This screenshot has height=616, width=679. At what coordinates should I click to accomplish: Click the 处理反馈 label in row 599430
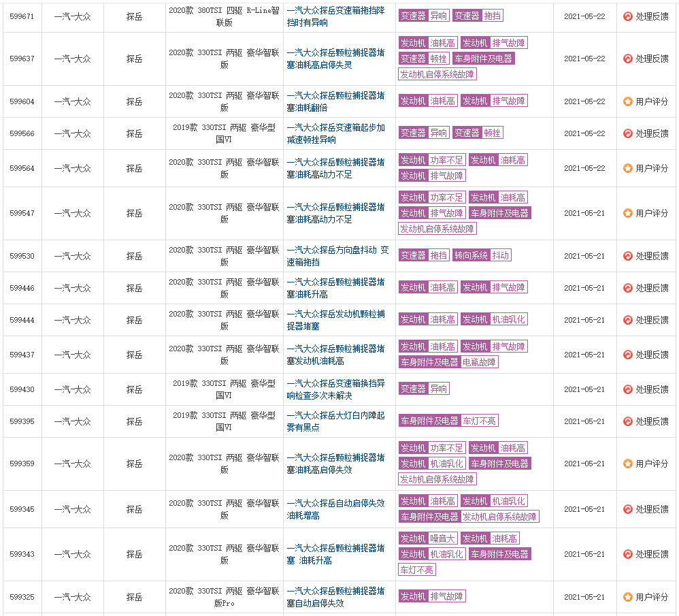click(x=652, y=389)
